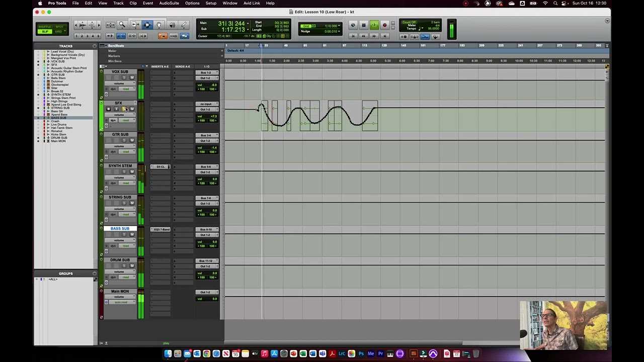Open the Setup menu
The width and height of the screenshot is (644, 362).
211,3
